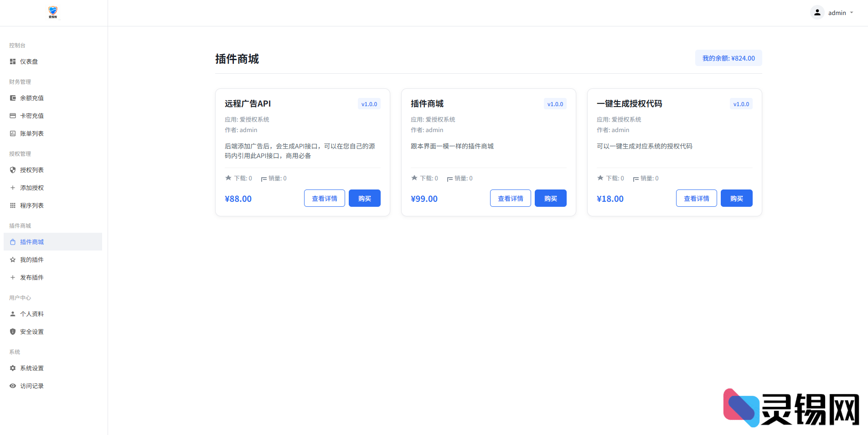Viewport: 868px width, 435px height.
Task: Select the 插件商城 sidebar menu item
Action: tap(32, 241)
